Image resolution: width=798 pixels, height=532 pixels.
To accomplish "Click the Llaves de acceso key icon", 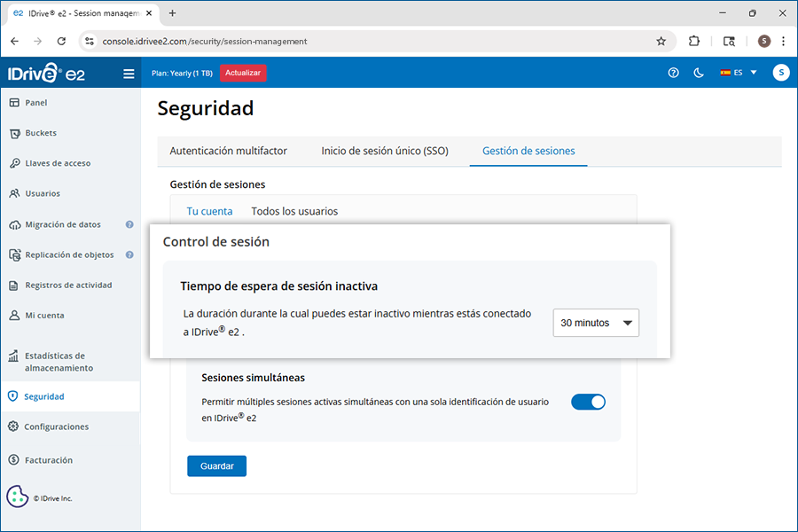I will pyautogui.click(x=15, y=163).
